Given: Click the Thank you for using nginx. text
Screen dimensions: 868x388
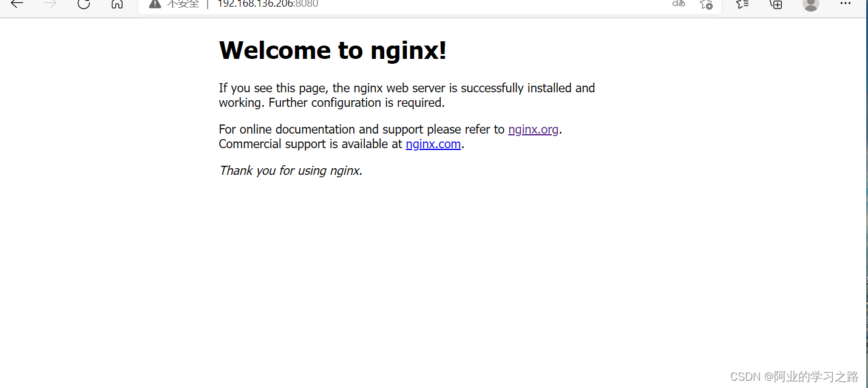Looking at the screenshot, I should (x=291, y=171).
